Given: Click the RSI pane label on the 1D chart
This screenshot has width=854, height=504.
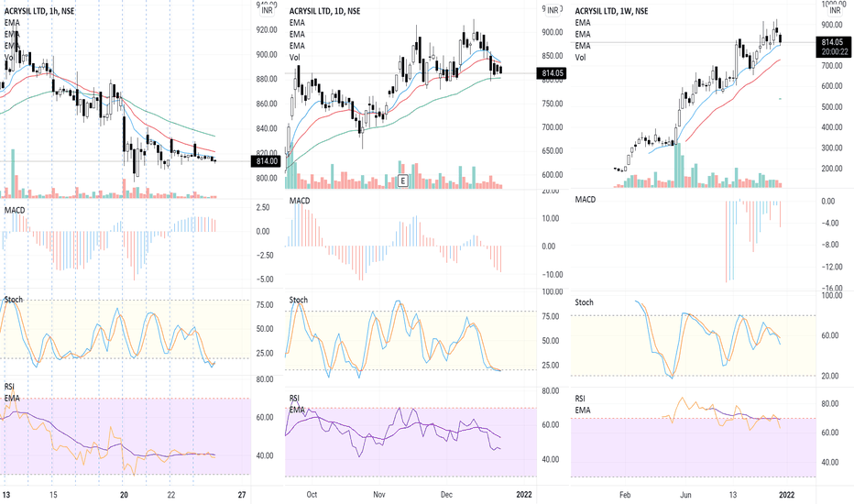Looking at the screenshot, I should (295, 399).
